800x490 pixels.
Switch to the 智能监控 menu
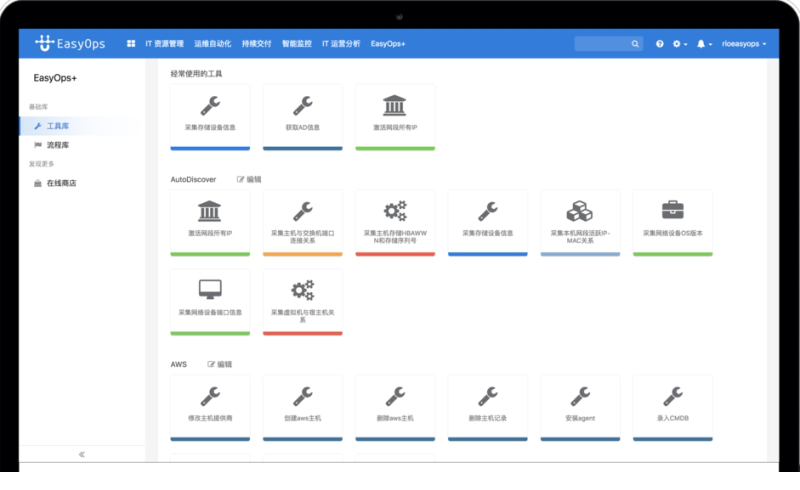coord(296,44)
